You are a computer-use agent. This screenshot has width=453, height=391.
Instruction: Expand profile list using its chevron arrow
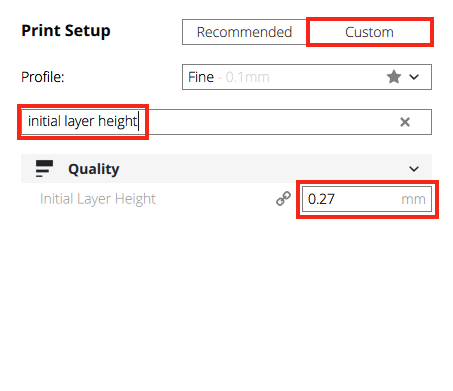(x=414, y=77)
